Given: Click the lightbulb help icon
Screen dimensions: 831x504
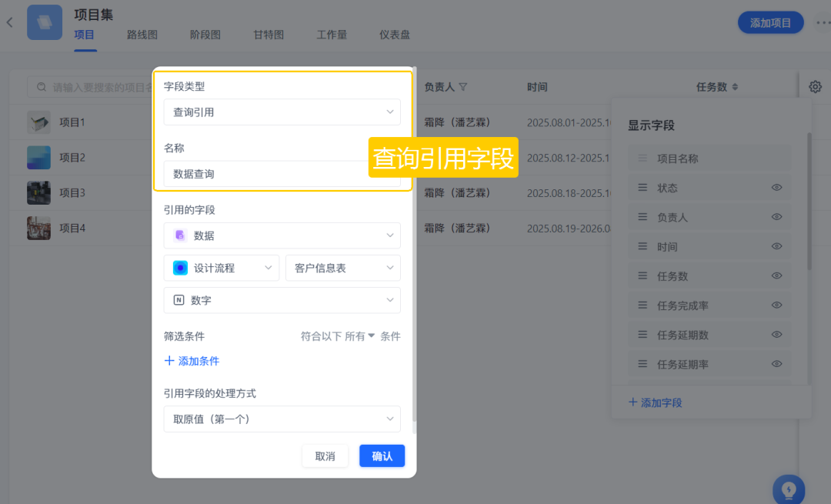Looking at the screenshot, I should [789, 489].
